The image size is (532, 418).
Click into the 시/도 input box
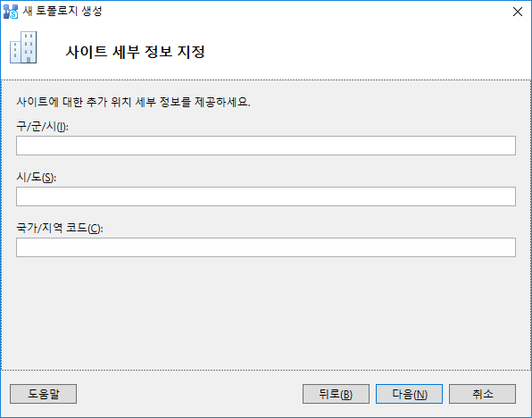click(x=266, y=196)
